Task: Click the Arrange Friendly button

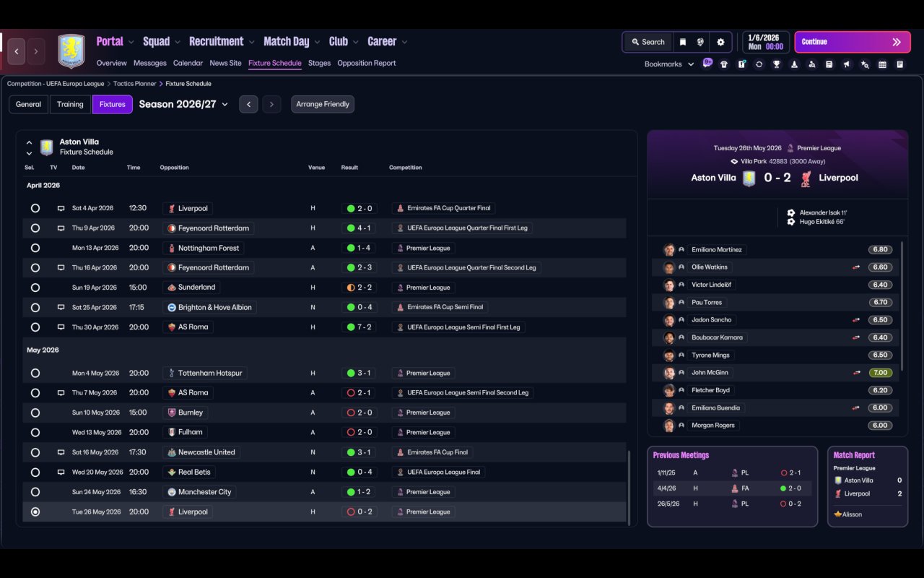Action: coord(323,104)
